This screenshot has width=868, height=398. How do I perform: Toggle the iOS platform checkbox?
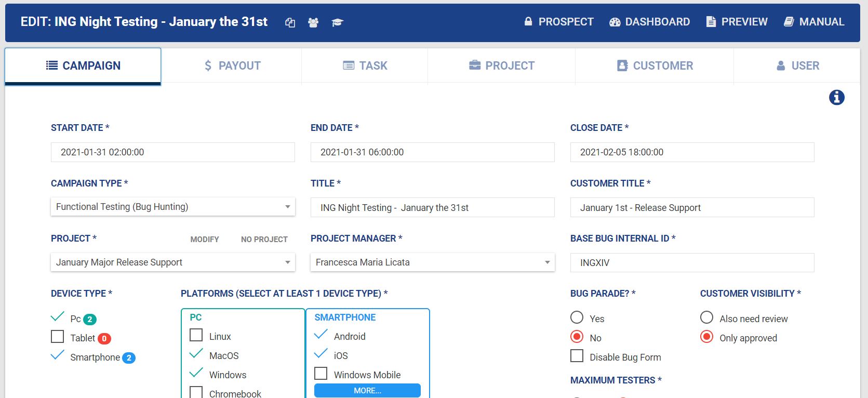[321, 354]
